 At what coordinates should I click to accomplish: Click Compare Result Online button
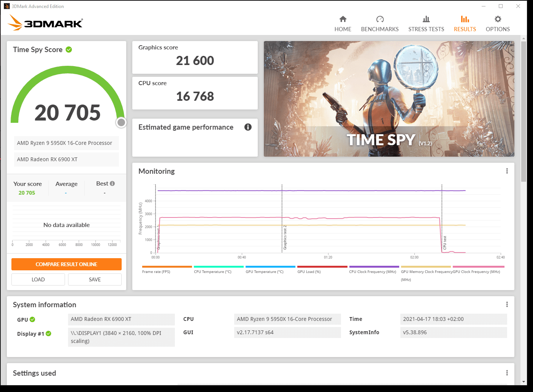[67, 264]
